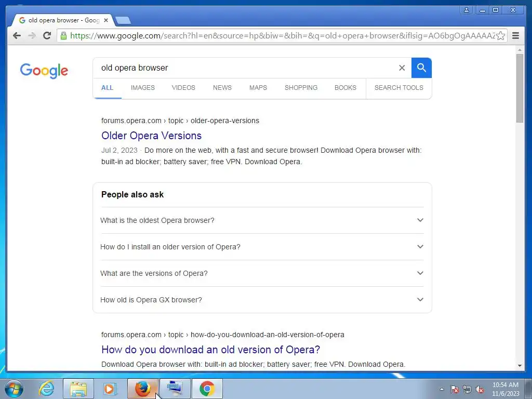Viewport: 532px width, 399px height.
Task: Reload the page with the refresh icon
Action: coord(47,36)
